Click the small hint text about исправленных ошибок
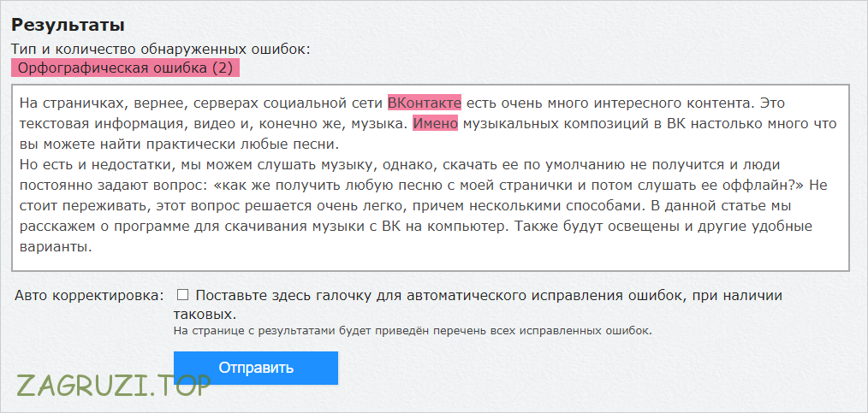Viewport: 868px width, 413px height. pos(413,330)
